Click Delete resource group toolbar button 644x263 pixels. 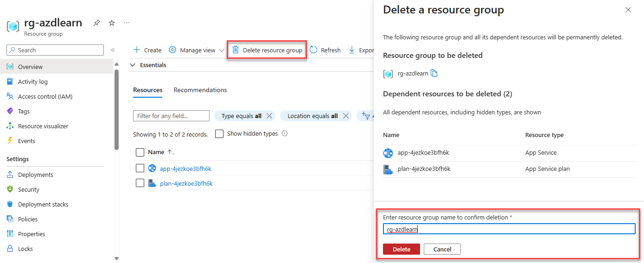(x=267, y=50)
